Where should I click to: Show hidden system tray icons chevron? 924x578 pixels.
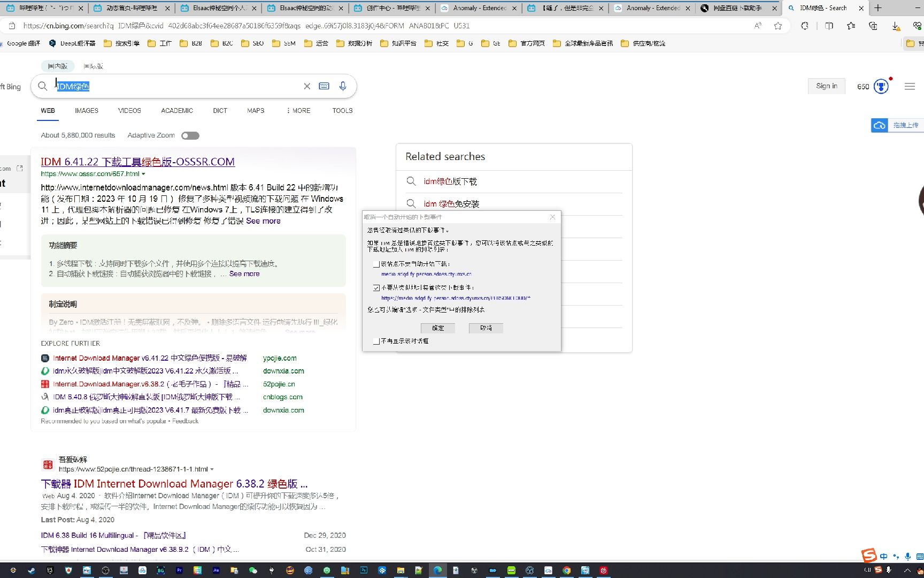[907, 571]
